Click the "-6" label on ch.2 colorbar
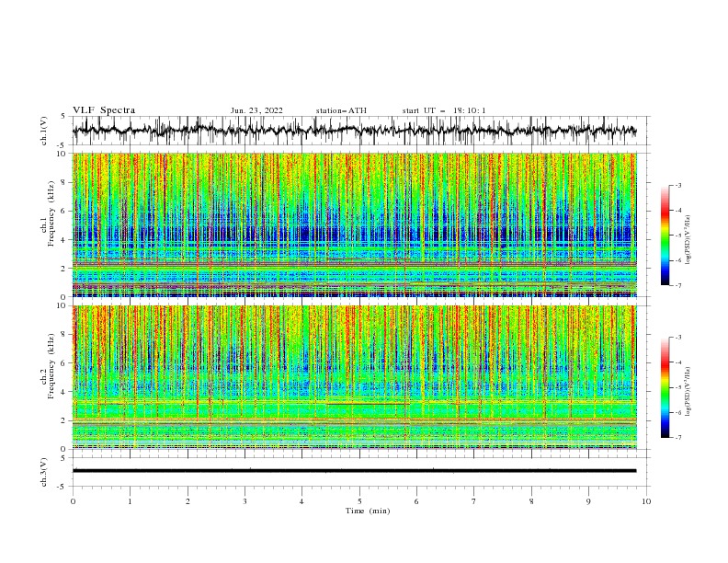This screenshot has height=563, width=728. (678, 412)
